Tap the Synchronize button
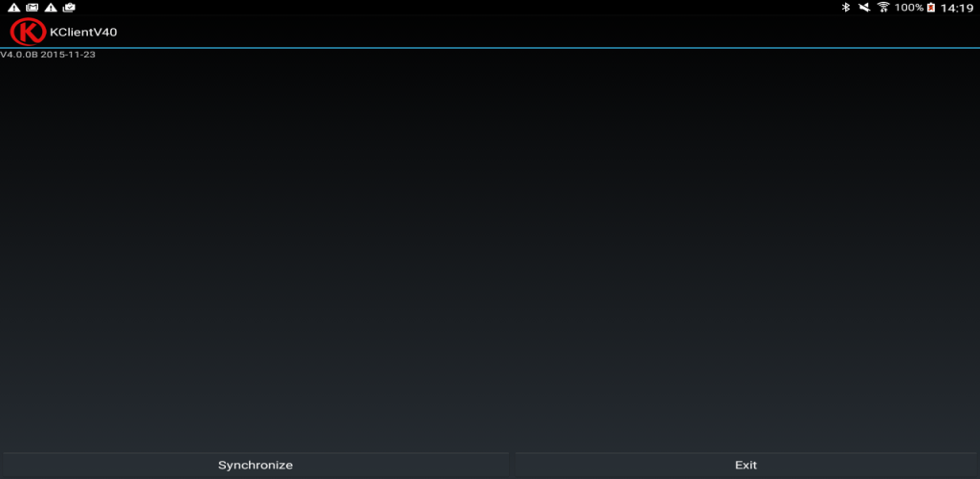This screenshot has height=479, width=980. coord(256,466)
